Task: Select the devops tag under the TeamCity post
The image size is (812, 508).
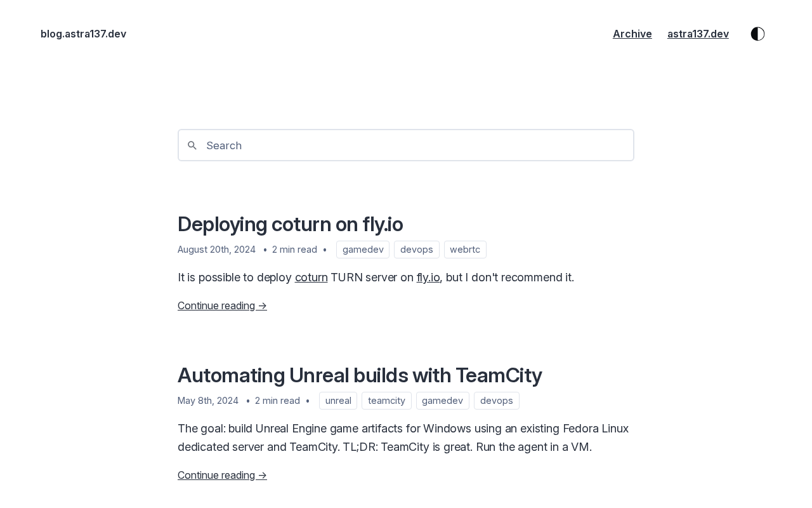Action: coord(496,401)
